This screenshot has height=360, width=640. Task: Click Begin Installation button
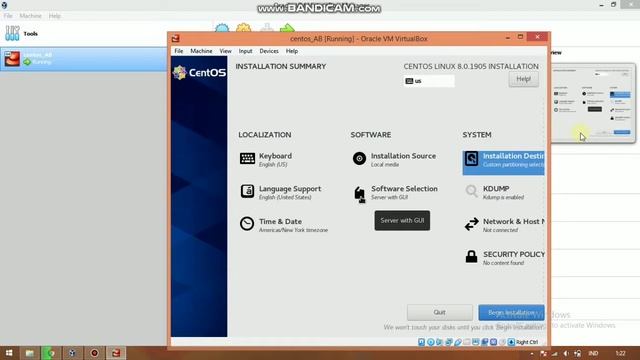[511, 312]
